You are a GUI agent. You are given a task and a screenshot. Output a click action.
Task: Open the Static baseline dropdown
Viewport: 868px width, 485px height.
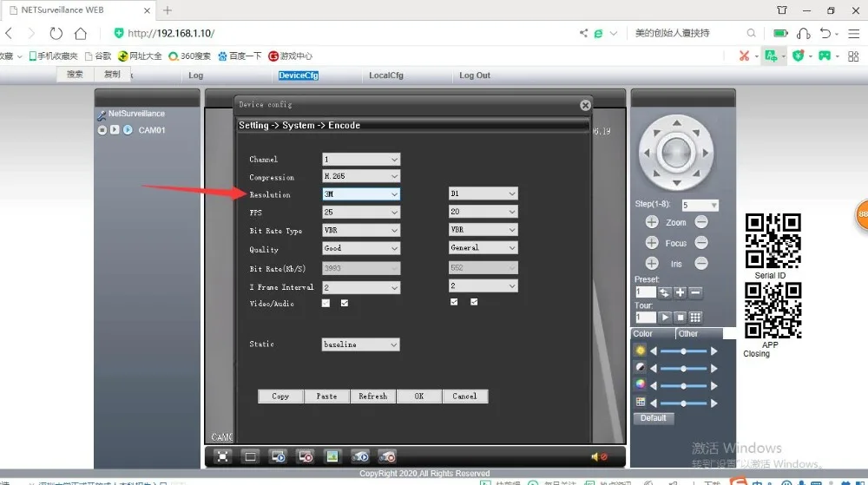[360, 344]
